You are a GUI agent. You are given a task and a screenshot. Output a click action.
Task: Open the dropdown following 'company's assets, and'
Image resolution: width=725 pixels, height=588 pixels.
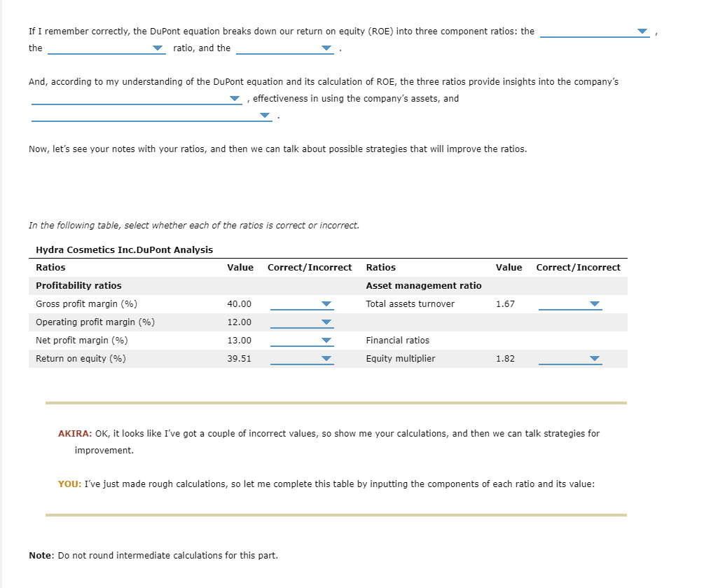[265, 115]
